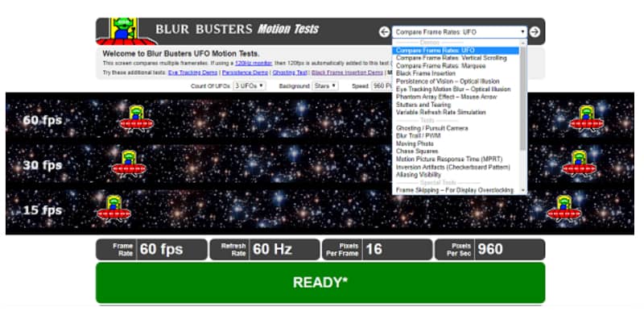Screen dimensions: 644x311
Task: Click the left UFO in 15 fps row
Action: (114, 209)
